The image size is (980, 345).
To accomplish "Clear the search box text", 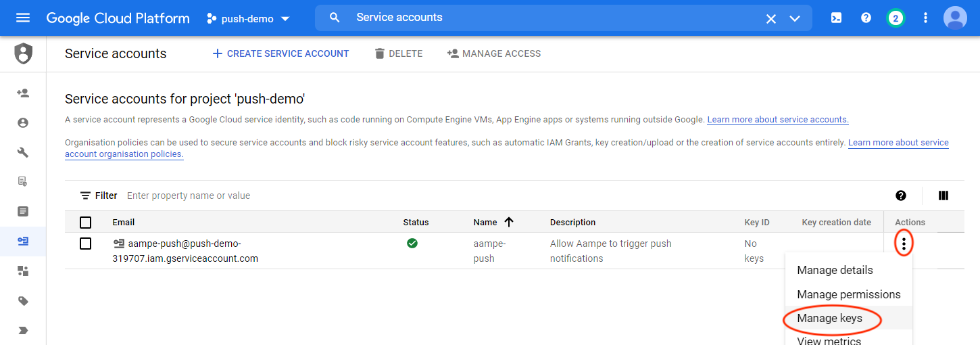I will pyautogui.click(x=770, y=19).
